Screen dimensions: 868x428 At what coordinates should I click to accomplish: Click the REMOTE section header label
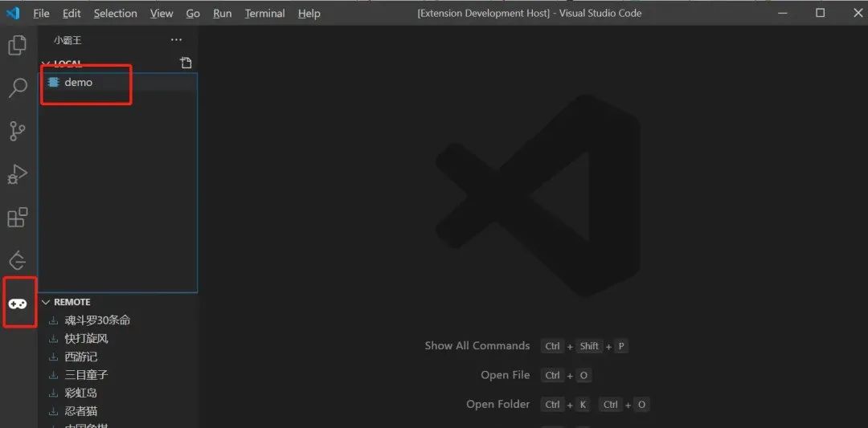pyautogui.click(x=72, y=302)
